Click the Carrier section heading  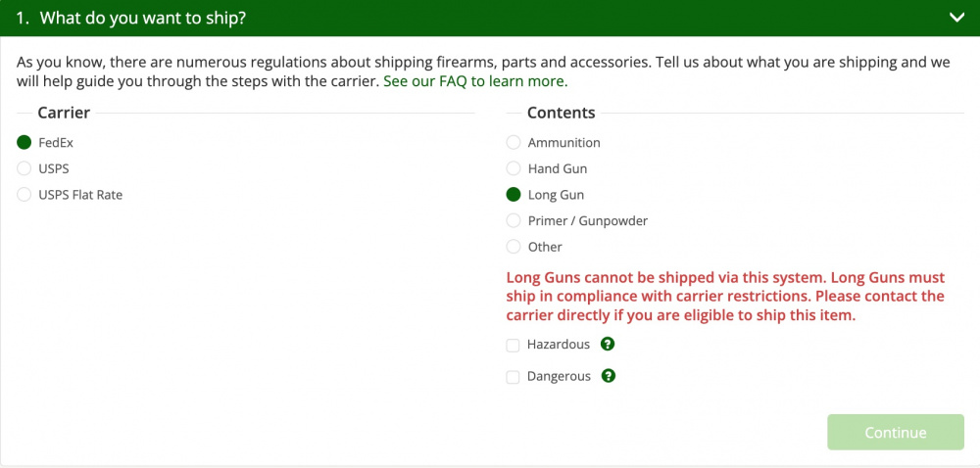click(x=64, y=113)
